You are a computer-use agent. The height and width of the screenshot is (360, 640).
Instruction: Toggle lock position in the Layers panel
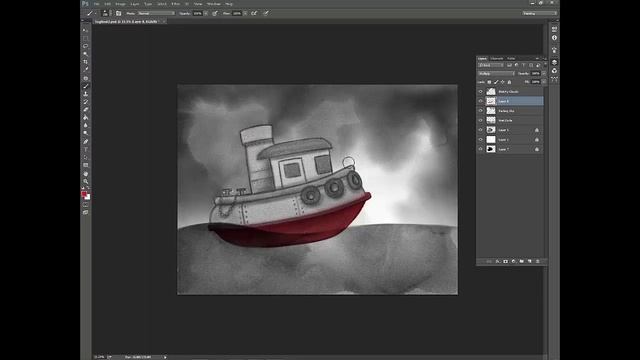502,82
